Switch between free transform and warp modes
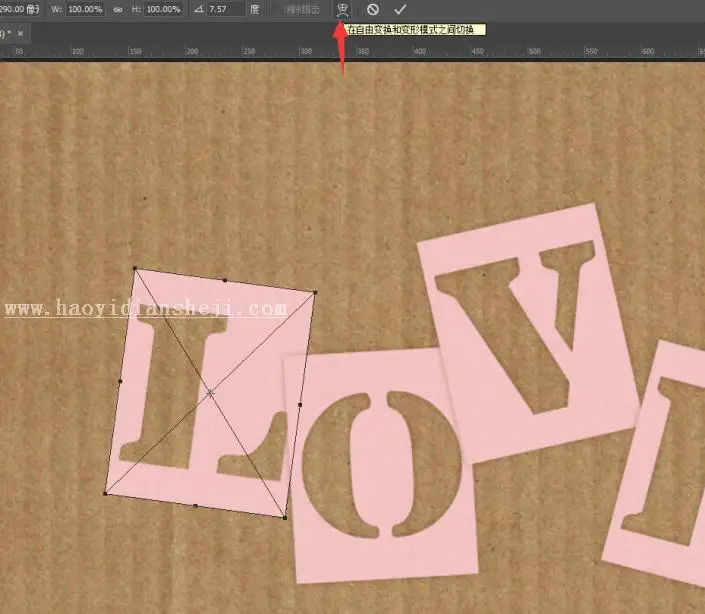The height and width of the screenshot is (614, 705). pos(343,9)
